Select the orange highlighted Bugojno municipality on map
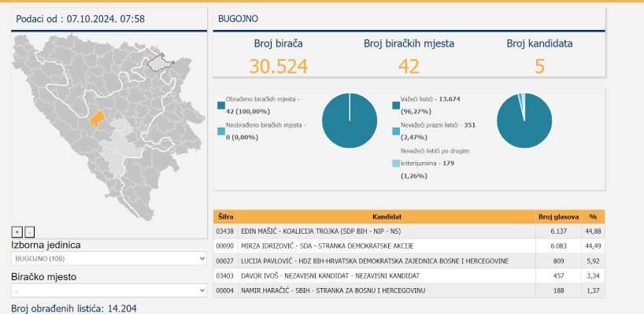Viewport: 644px width, 314px height. (x=98, y=119)
